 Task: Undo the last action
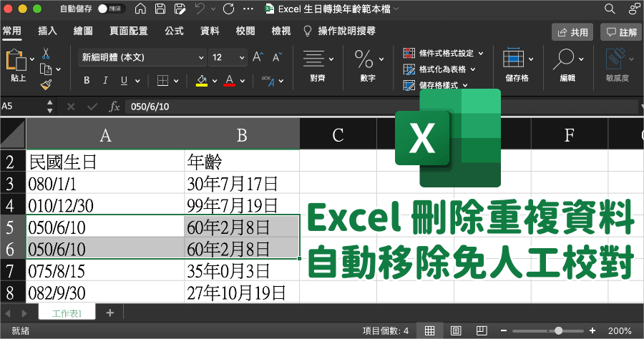[200, 9]
